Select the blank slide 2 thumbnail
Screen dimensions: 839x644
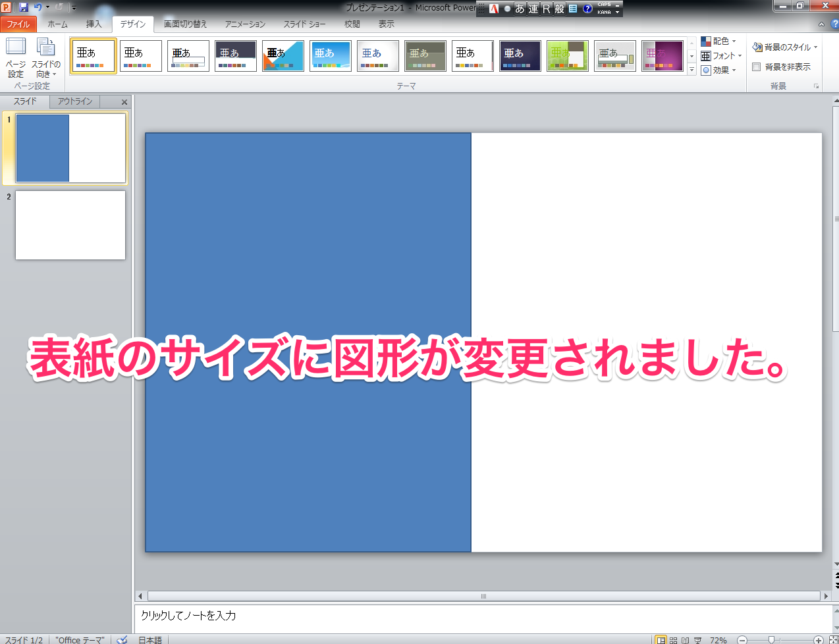pyautogui.click(x=70, y=225)
